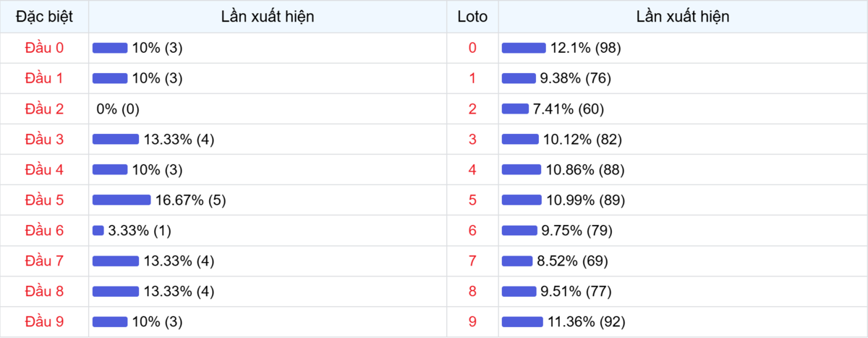This screenshot has height=338, width=868.
Task: Click the 'Đặc biệt' column header
Action: click(x=44, y=17)
